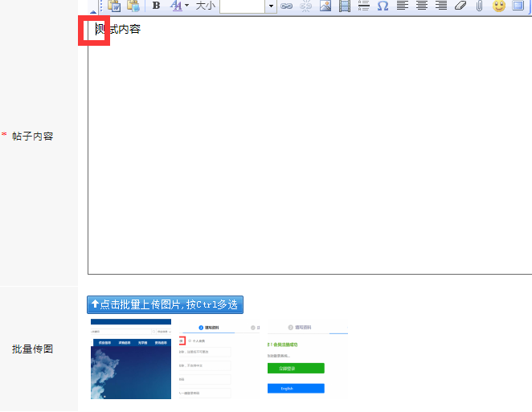Select the blue smoke website thumbnail
This screenshot has height=412, width=532.
(x=131, y=359)
